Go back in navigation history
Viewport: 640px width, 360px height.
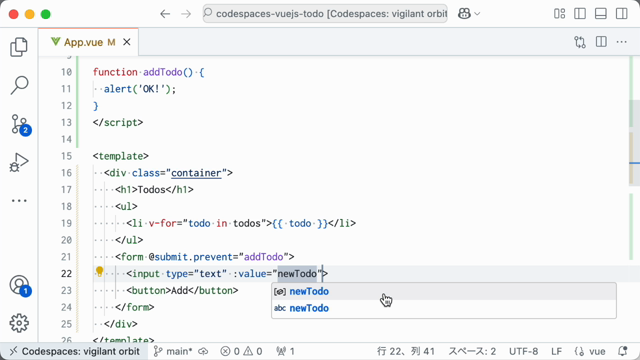165,14
